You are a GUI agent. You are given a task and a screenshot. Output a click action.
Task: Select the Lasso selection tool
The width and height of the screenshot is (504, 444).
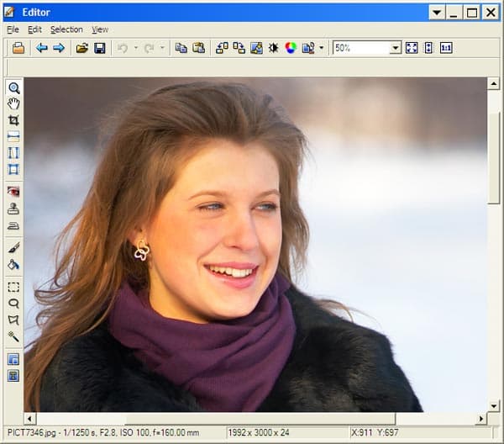click(13, 303)
